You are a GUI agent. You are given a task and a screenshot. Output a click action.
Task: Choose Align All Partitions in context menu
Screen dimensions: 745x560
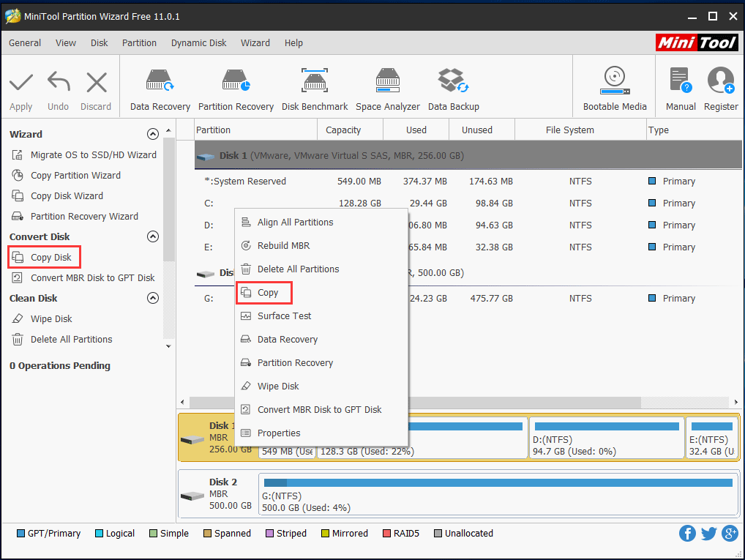pyautogui.click(x=322, y=223)
